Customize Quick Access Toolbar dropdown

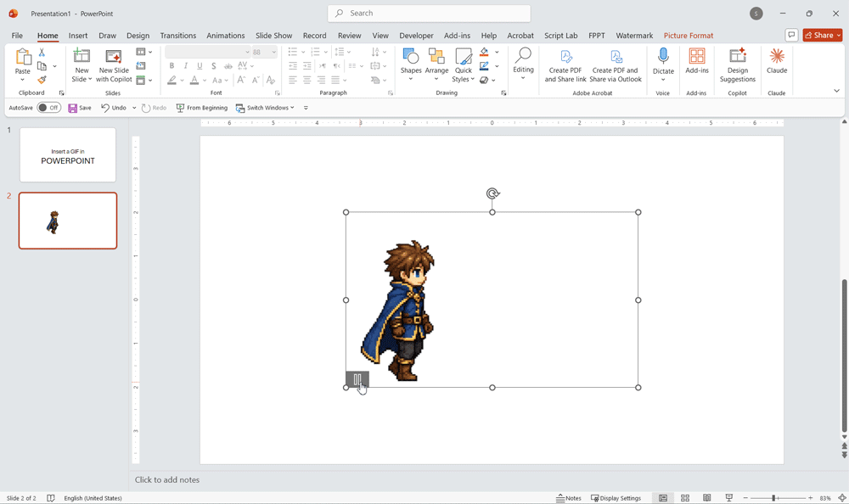[x=306, y=108]
